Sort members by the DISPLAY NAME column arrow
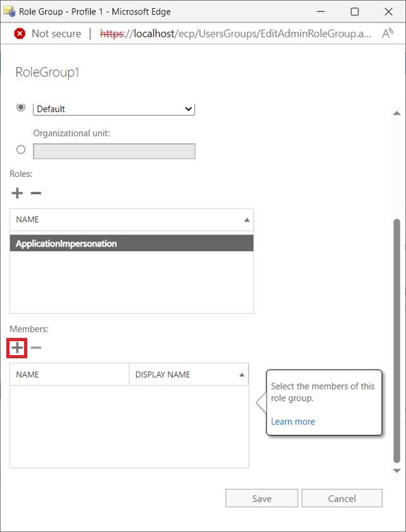The image size is (406, 532). click(241, 375)
